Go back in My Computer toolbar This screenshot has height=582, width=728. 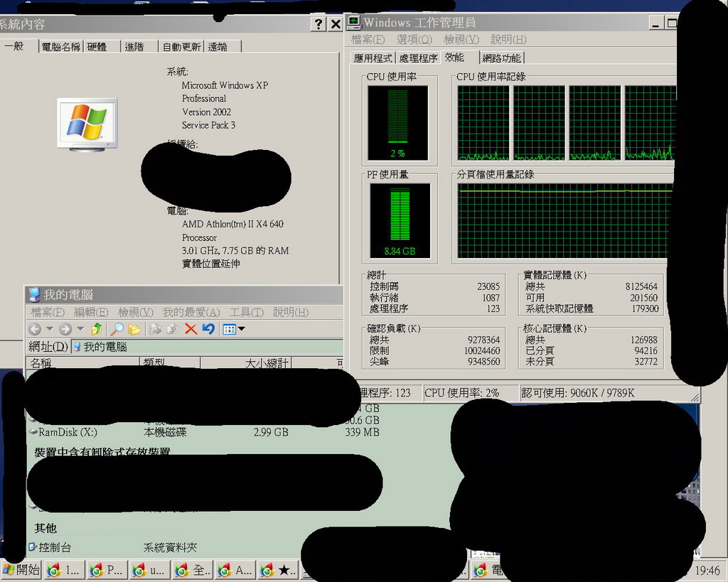tap(35, 329)
